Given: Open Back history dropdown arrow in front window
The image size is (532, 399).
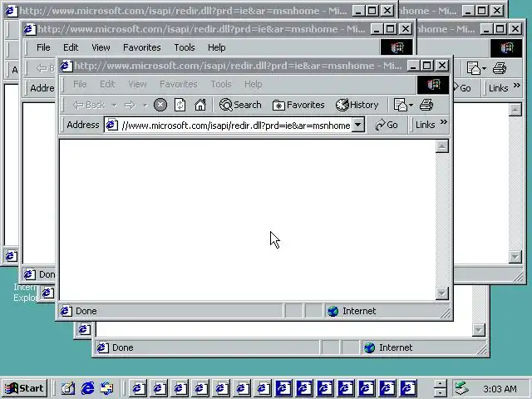Looking at the screenshot, I should coord(115,106).
